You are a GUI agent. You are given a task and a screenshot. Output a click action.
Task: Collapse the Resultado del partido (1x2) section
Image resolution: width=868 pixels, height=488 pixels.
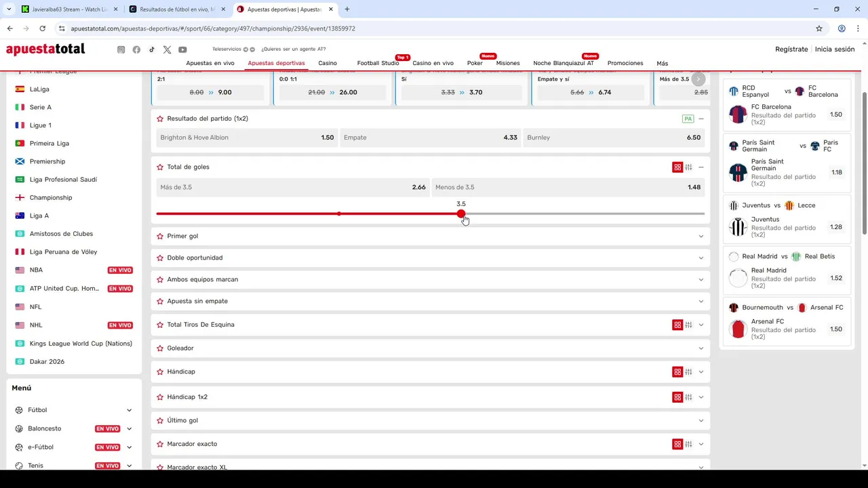click(x=701, y=119)
